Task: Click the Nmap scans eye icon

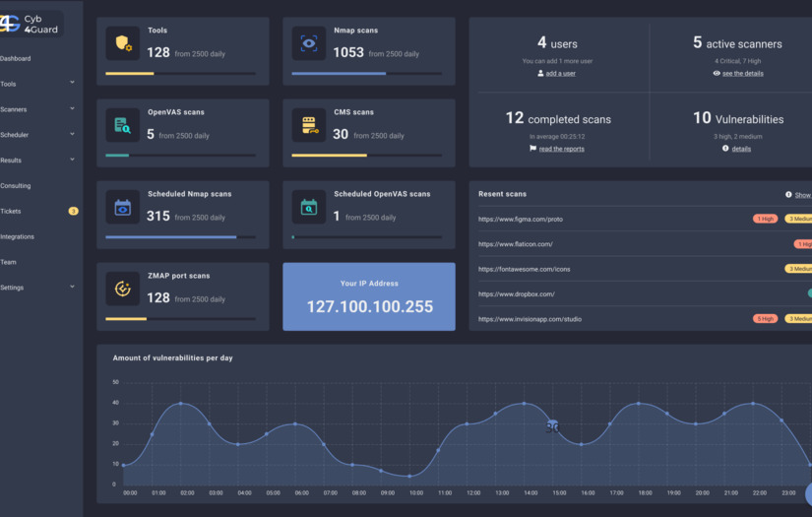Action: click(309, 43)
